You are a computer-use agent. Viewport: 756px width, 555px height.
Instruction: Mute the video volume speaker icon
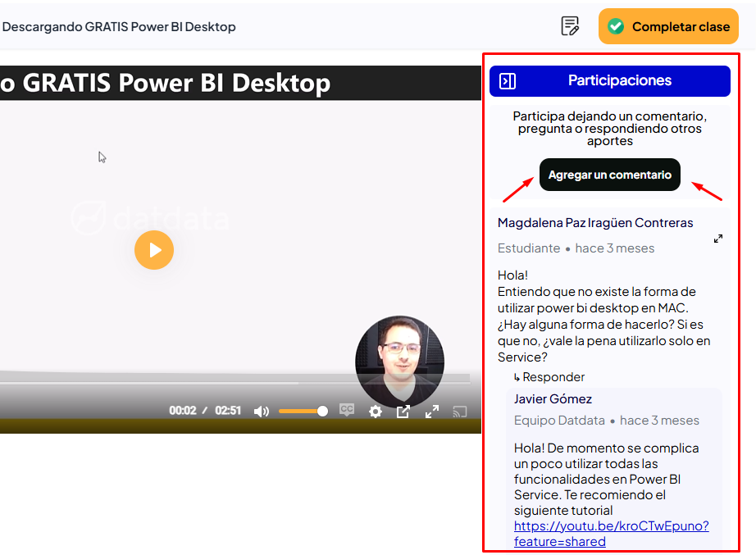tap(261, 412)
